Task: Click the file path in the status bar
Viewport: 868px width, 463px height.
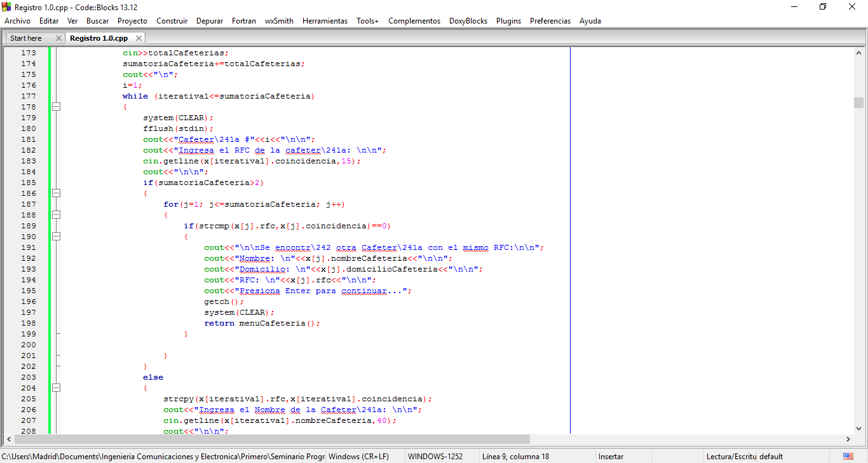Action: (163, 457)
